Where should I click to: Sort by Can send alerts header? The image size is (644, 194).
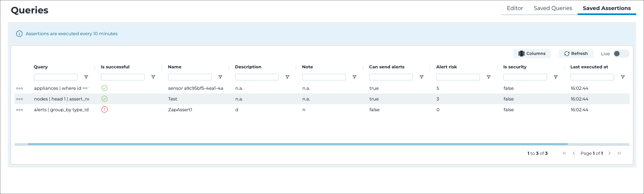(387, 67)
